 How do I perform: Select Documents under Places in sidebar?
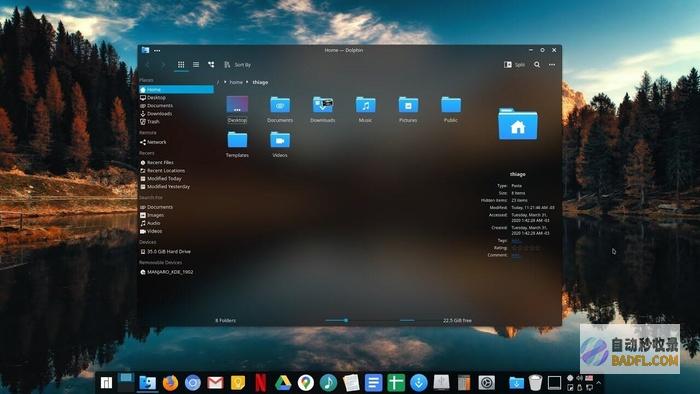pos(156,106)
